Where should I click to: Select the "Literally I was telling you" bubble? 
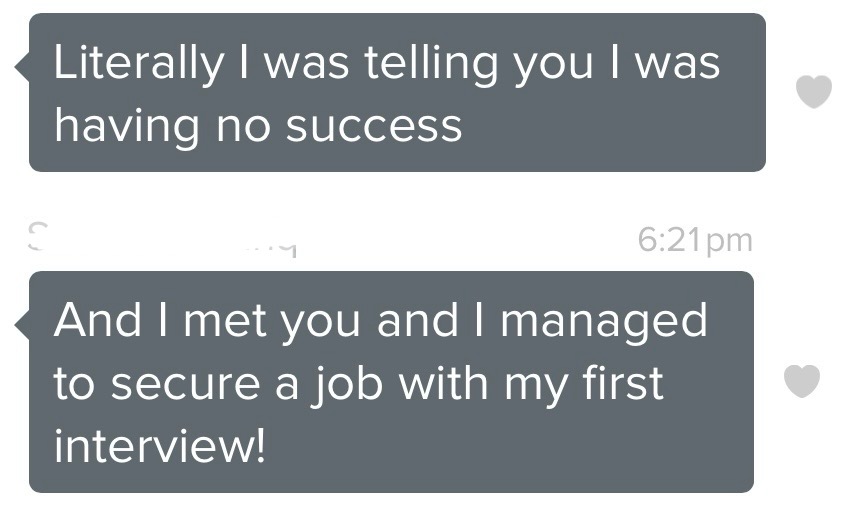(397, 92)
